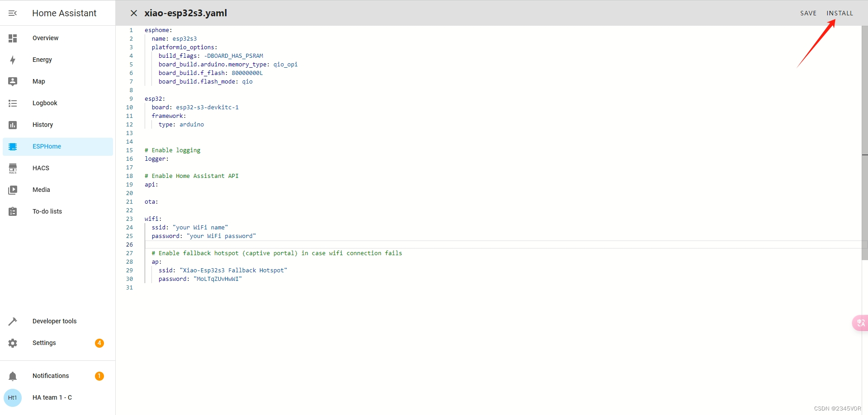
Task: Click the 'ota:' line
Action: (x=151, y=202)
